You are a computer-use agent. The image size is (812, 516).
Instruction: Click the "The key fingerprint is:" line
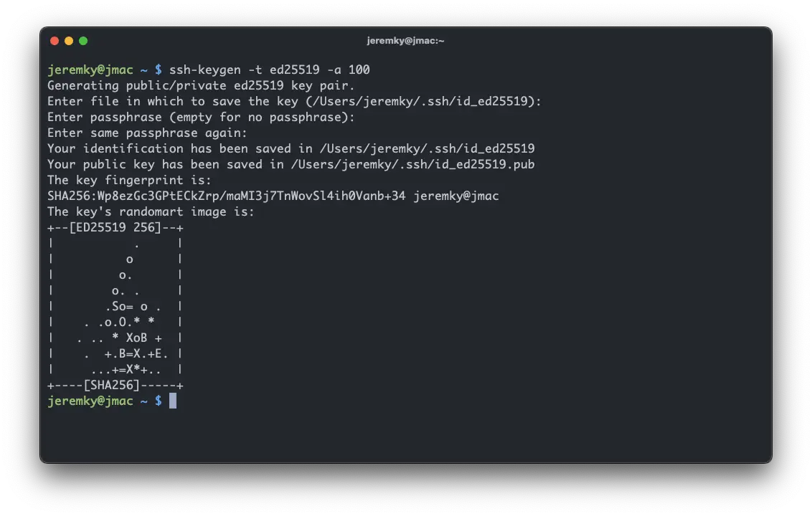(129, 181)
